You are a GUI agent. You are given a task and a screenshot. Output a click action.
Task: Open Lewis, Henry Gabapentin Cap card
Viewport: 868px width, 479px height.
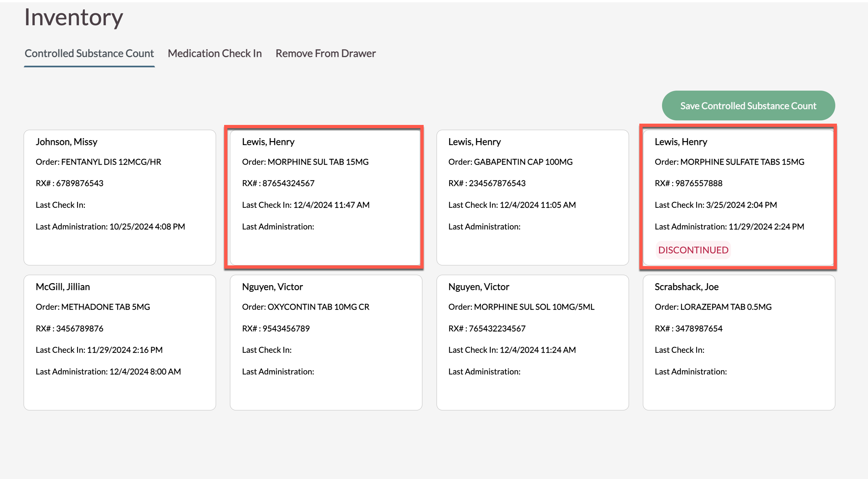pyautogui.click(x=532, y=197)
